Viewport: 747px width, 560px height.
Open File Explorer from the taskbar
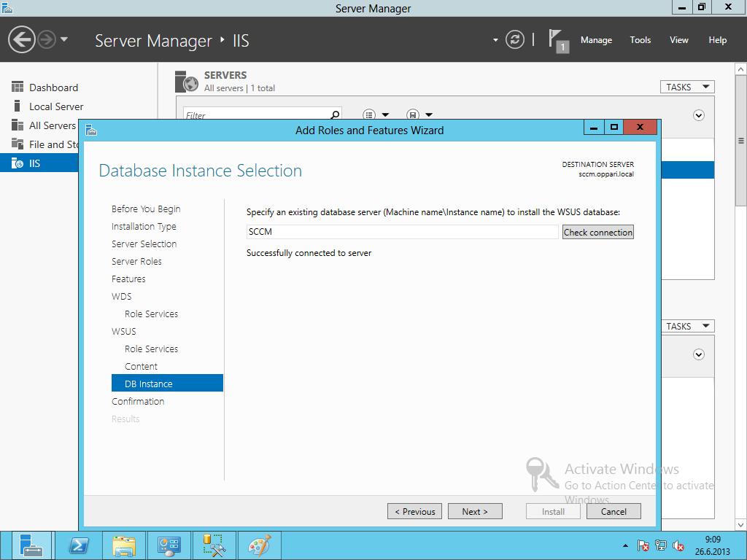(x=124, y=545)
